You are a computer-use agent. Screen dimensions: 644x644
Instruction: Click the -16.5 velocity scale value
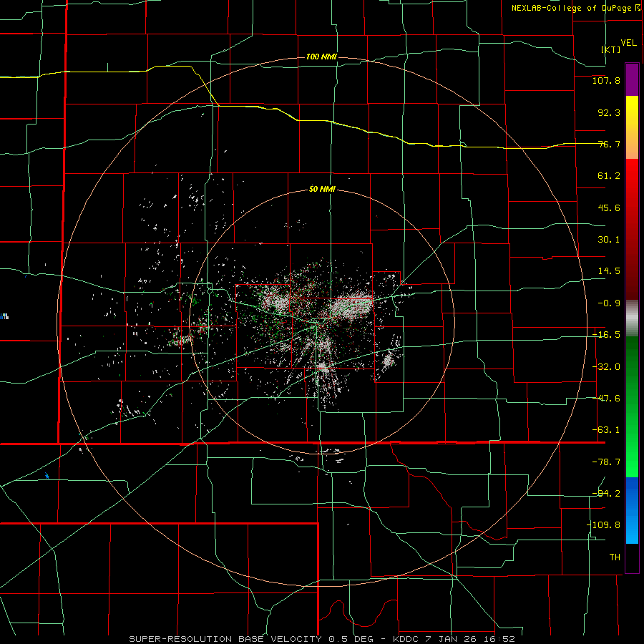[x=606, y=335]
